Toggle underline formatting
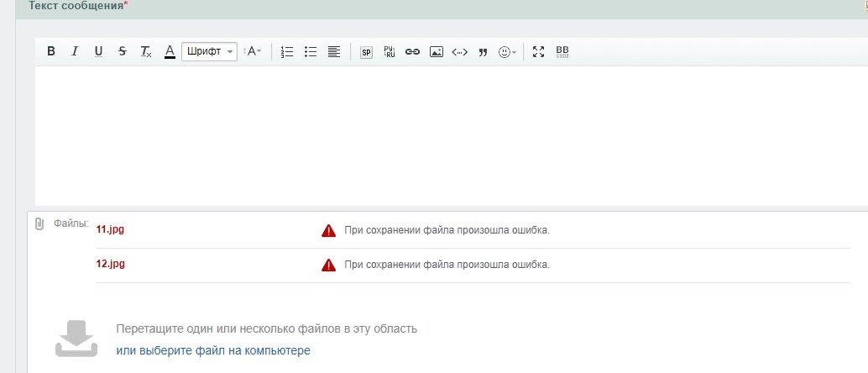 (98, 51)
